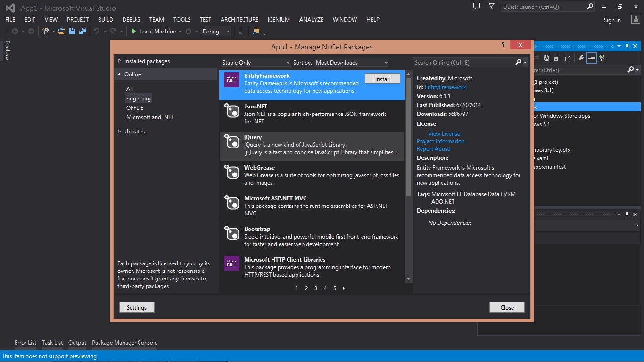Switch to the Package Manager Console tab
644x362 pixels.
124,343
